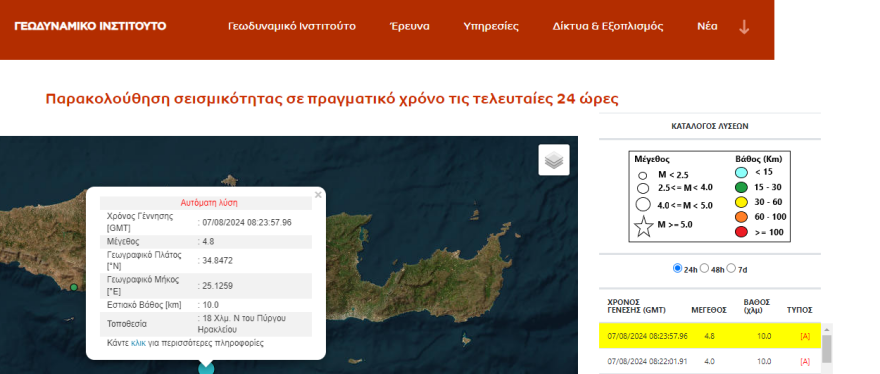Open the Δίκτυα & Εξοπλισμός menu
This screenshot has height=374, width=880.
tap(608, 26)
